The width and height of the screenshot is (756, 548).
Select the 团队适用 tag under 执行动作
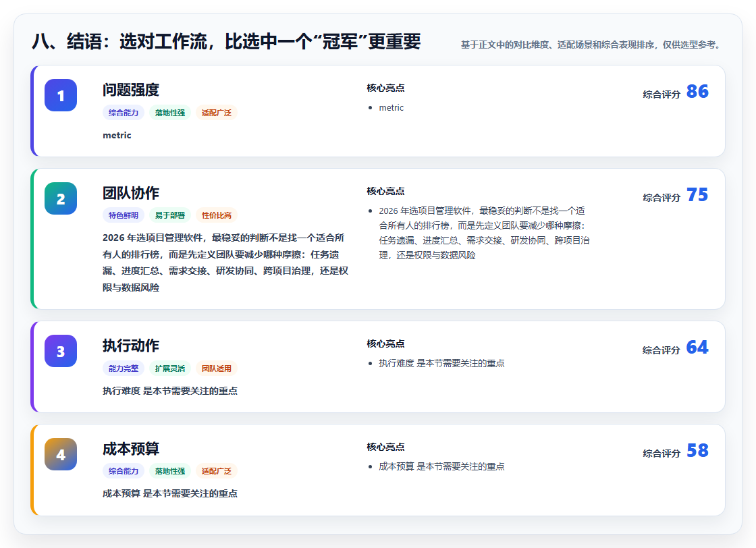[x=217, y=368]
